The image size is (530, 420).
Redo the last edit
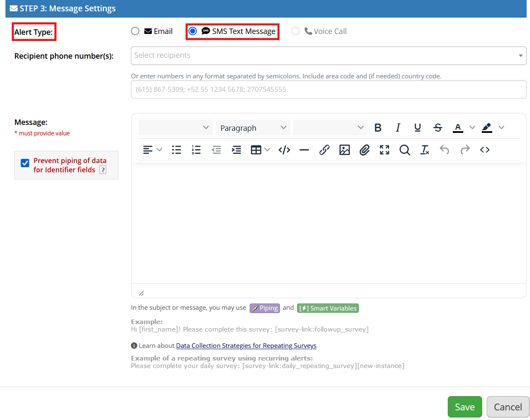(465, 150)
